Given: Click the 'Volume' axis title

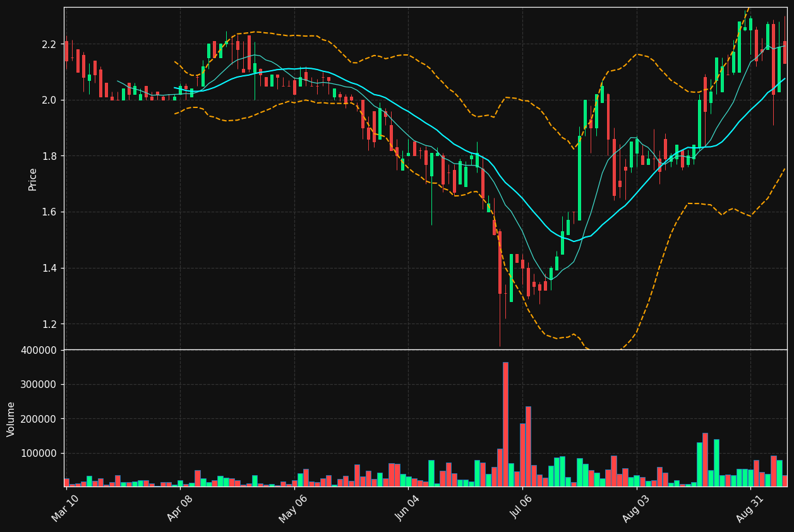Looking at the screenshot, I should pyautogui.click(x=11, y=419).
